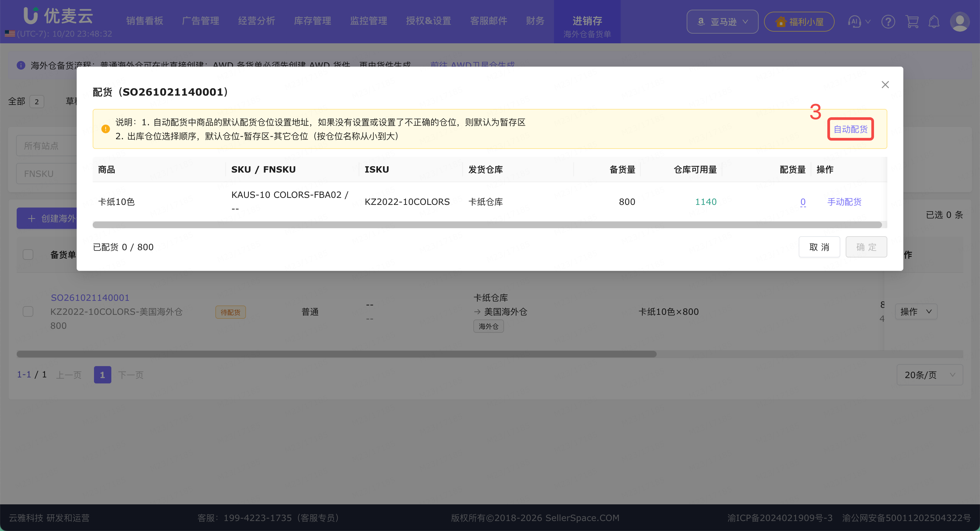This screenshot has width=980, height=531.
Task: Click 下一页 in pagination
Action: (130, 375)
